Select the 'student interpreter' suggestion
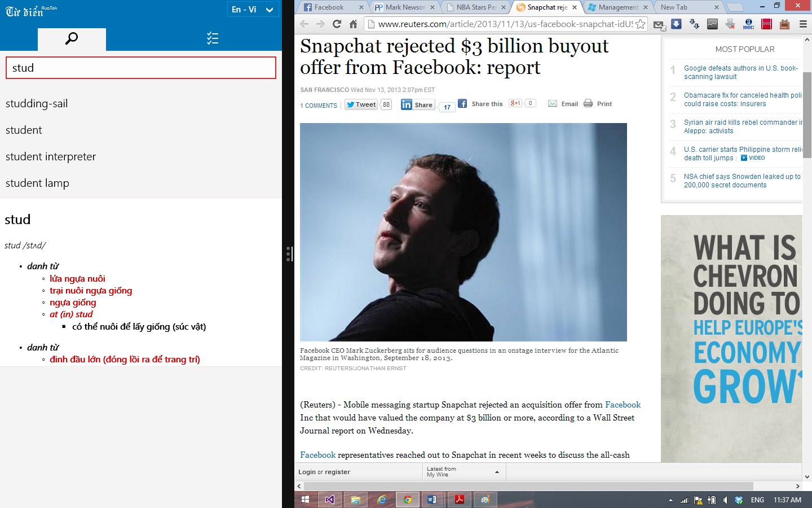 point(51,156)
